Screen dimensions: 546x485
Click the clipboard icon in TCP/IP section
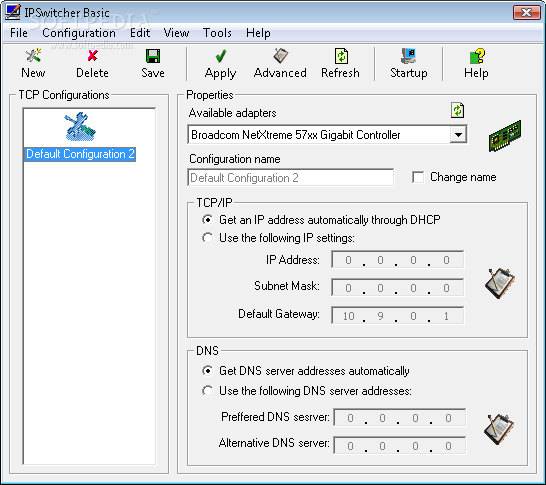point(500,283)
